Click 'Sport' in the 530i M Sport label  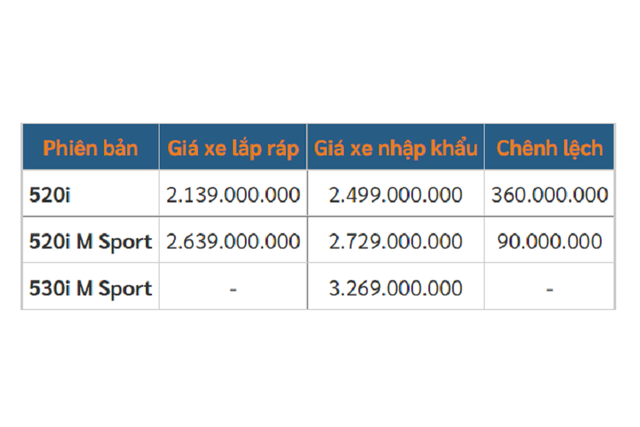click(x=124, y=289)
